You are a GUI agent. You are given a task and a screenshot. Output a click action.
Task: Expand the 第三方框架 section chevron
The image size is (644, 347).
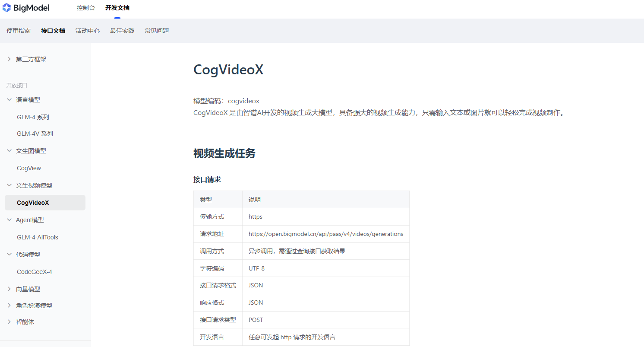[9, 59]
